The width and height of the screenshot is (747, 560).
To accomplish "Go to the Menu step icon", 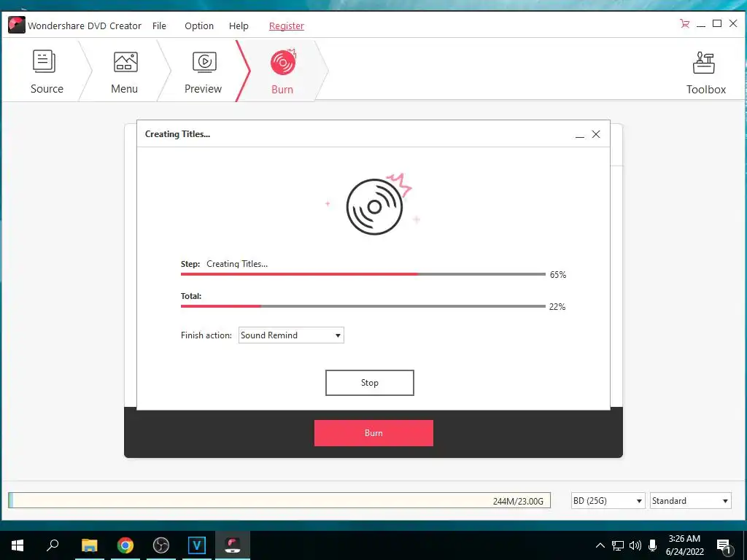I will coord(125,62).
